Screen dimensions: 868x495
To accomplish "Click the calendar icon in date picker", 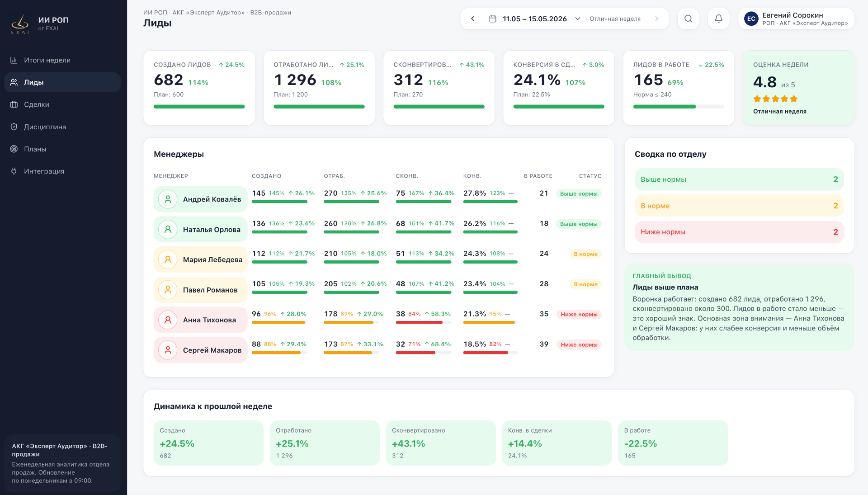I will pos(493,19).
